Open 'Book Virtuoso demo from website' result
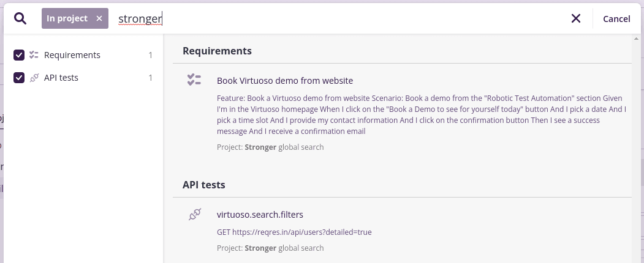Viewport: 644px width, 263px height. point(285,81)
